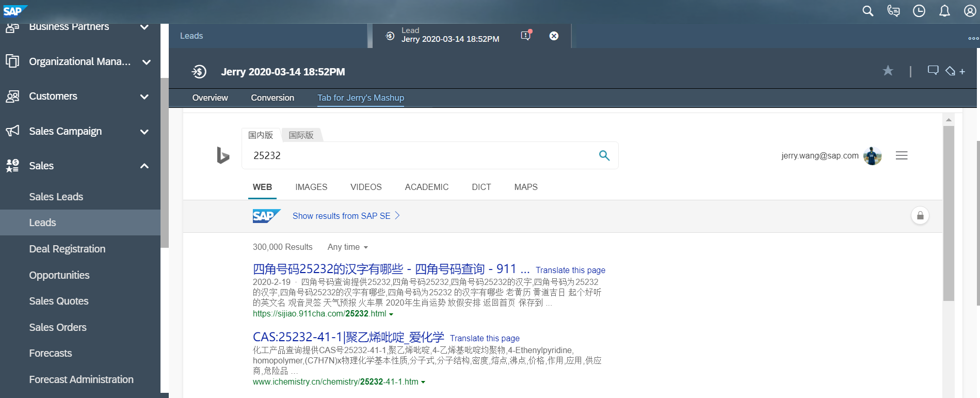Image resolution: width=980 pixels, height=398 pixels.
Task: Open the Any time filter dropdown
Action: 348,247
